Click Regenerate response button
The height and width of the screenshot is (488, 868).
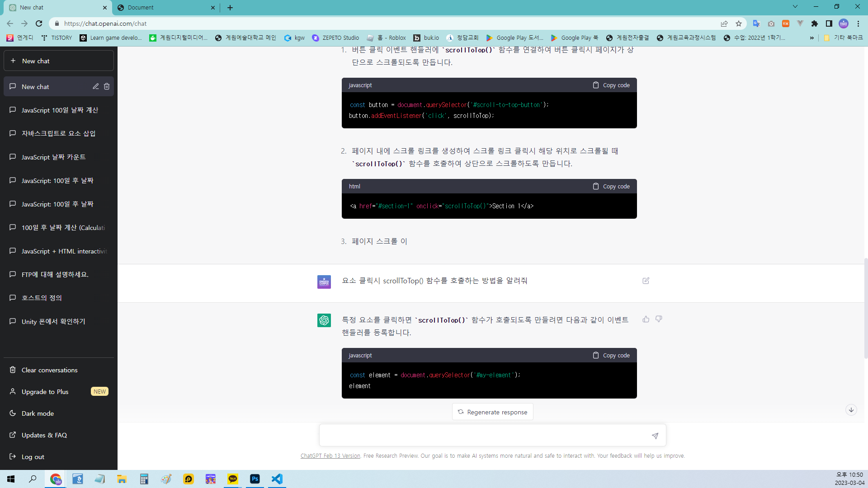point(492,412)
